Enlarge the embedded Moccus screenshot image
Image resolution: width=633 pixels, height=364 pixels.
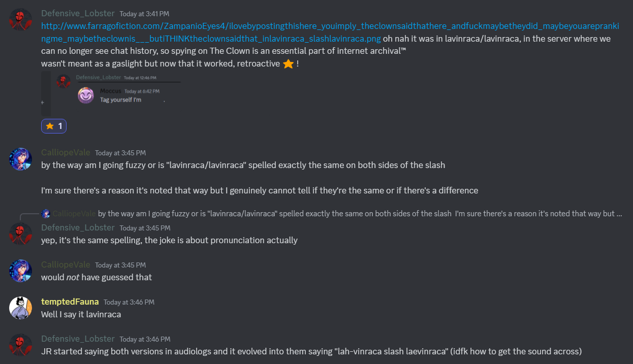[112, 93]
